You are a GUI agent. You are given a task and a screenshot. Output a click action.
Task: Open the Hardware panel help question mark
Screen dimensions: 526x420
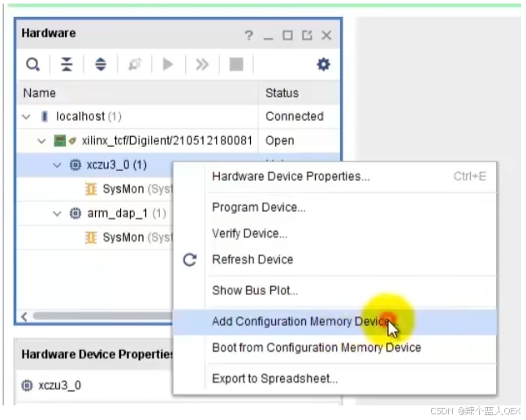tap(248, 35)
